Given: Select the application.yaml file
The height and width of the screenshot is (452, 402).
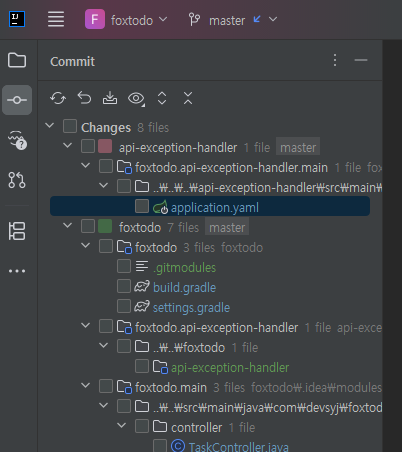Looking at the screenshot, I should 210,206.
